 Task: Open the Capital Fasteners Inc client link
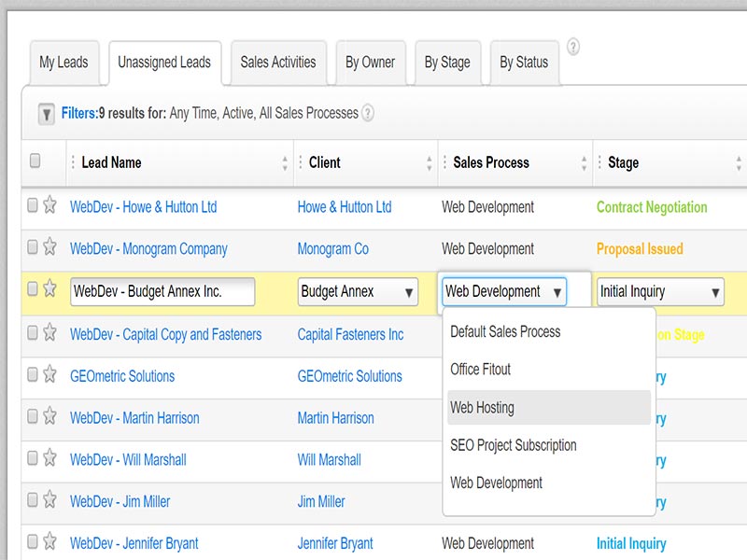tap(350, 334)
